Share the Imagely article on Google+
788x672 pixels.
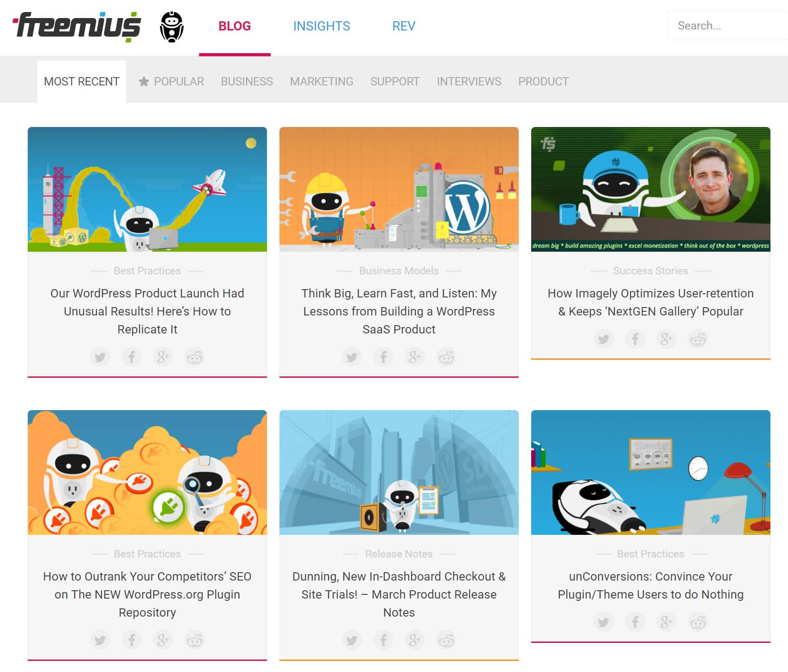tap(666, 339)
